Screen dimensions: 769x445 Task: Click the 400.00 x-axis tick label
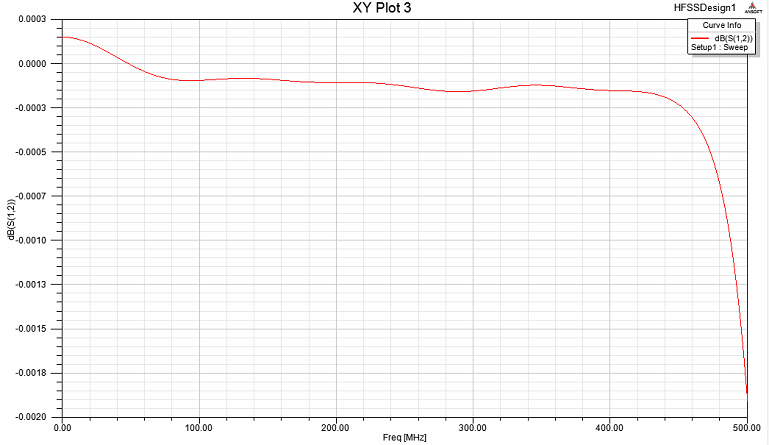tap(610, 427)
